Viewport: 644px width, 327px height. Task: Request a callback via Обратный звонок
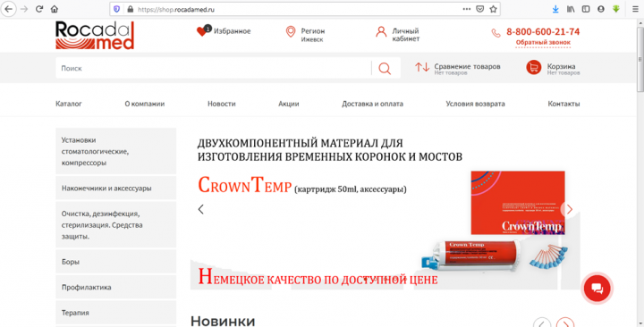tap(543, 42)
